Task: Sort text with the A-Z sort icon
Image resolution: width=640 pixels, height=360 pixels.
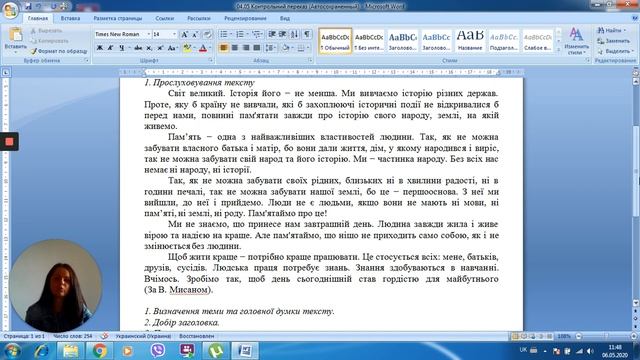Action: click(294, 34)
